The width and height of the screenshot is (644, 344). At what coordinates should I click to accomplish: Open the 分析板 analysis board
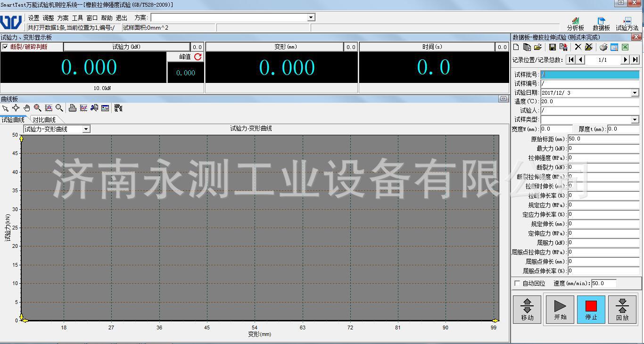(576, 24)
